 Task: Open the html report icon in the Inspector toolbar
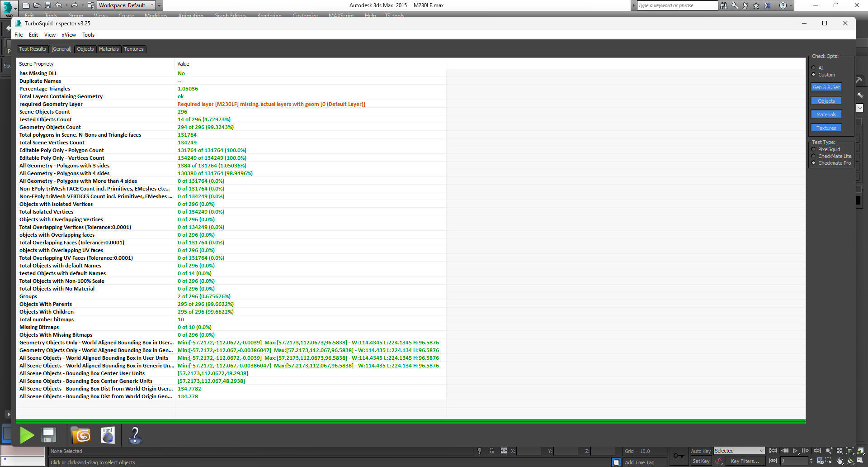pyautogui.click(x=108, y=435)
